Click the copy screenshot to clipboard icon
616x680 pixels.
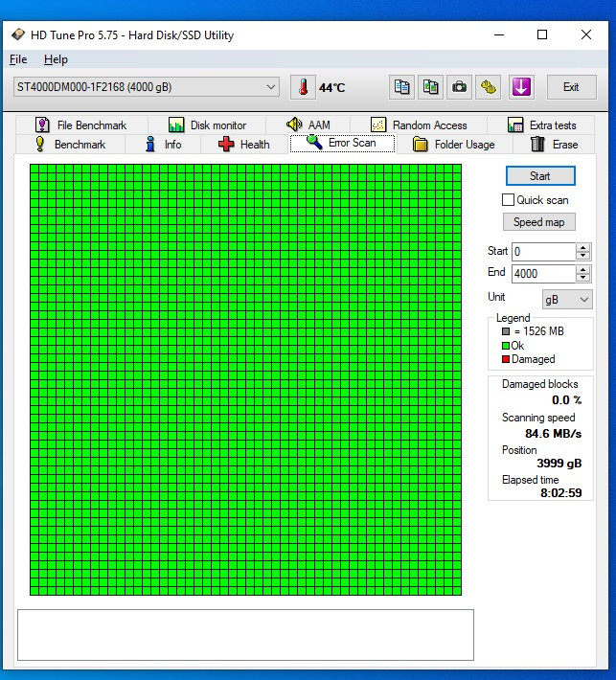click(x=431, y=87)
